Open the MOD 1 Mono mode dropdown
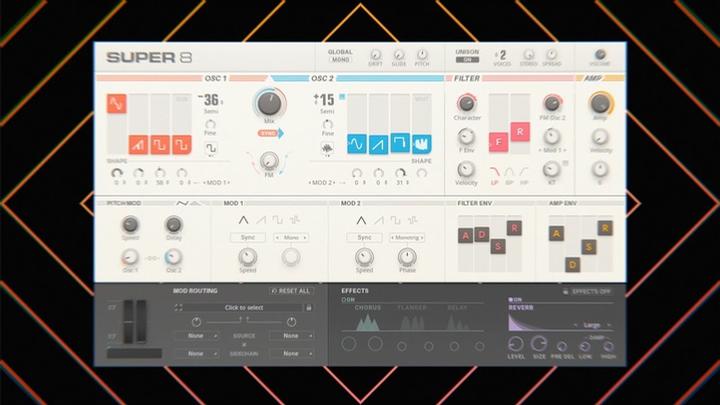The width and height of the screenshot is (720, 405). point(291,237)
